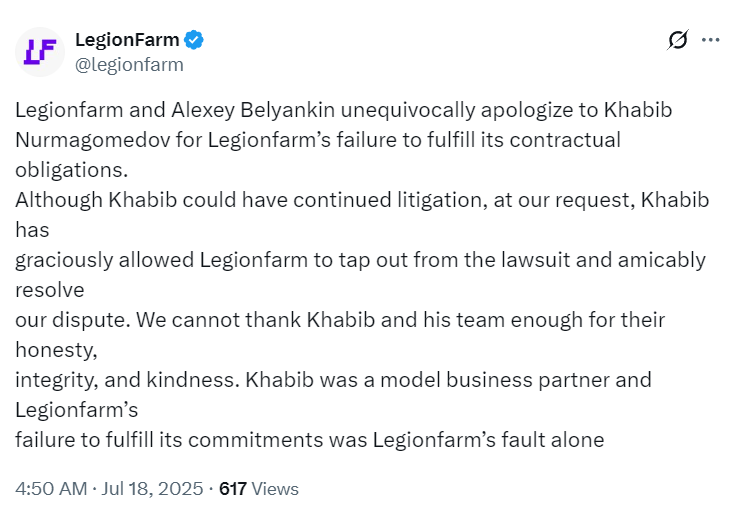Click the word "obligations." in the post
730x516 pixels.
[71, 169]
